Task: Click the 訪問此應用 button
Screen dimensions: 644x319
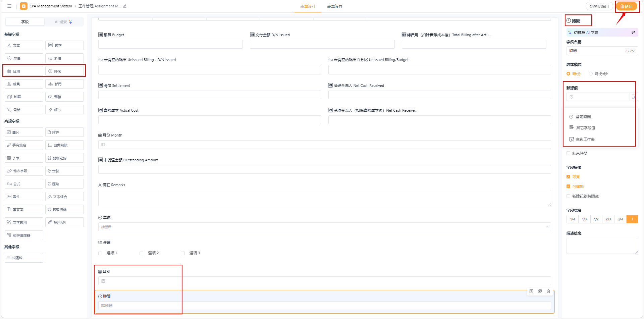Action: tap(599, 6)
